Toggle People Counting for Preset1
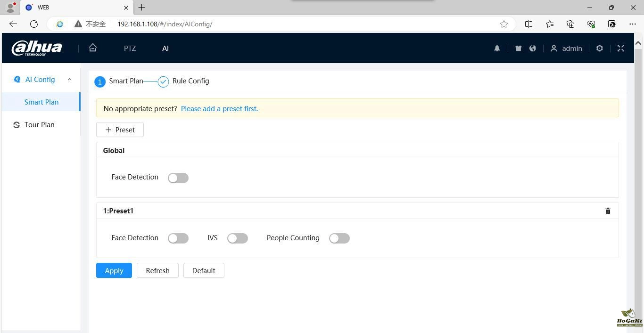Screen dimensions: 644x333 pyautogui.click(x=339, y=238)
